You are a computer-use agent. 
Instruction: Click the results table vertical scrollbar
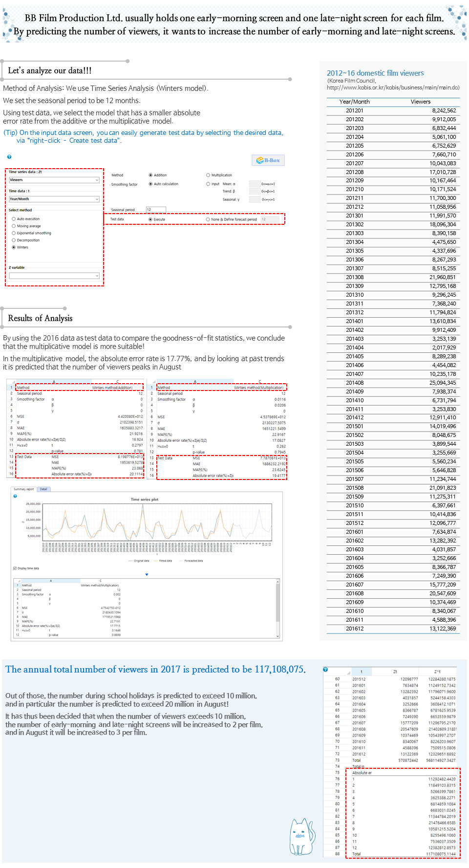[x=278, y=608]
